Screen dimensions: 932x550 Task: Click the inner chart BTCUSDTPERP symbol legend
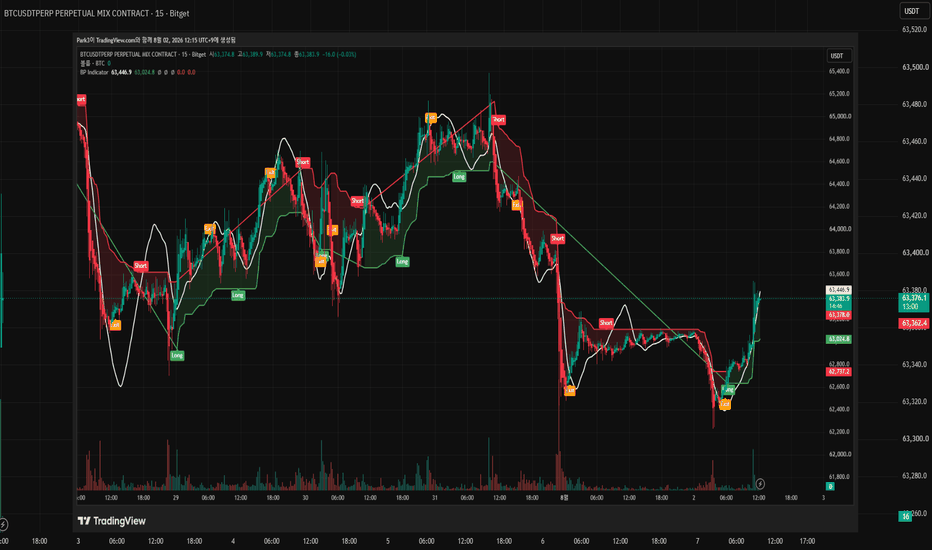pyautogui.click(x=143, y=54)
